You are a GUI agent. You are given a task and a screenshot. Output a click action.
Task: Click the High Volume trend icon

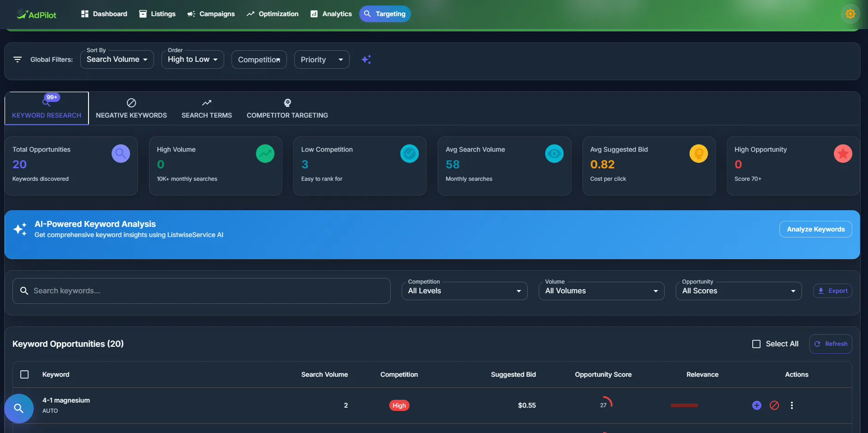265,154
